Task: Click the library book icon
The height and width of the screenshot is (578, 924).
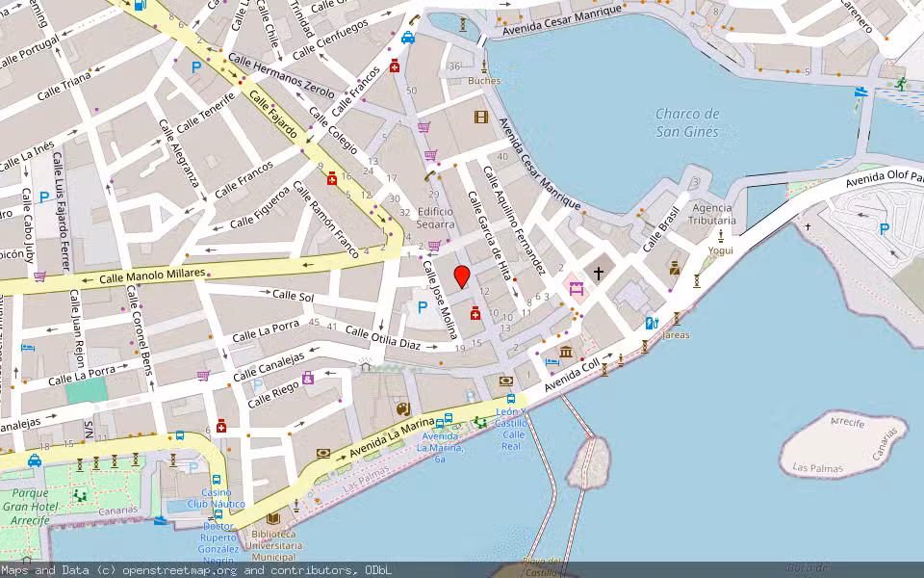Action: pyautogui.click(x=272, y=519)
